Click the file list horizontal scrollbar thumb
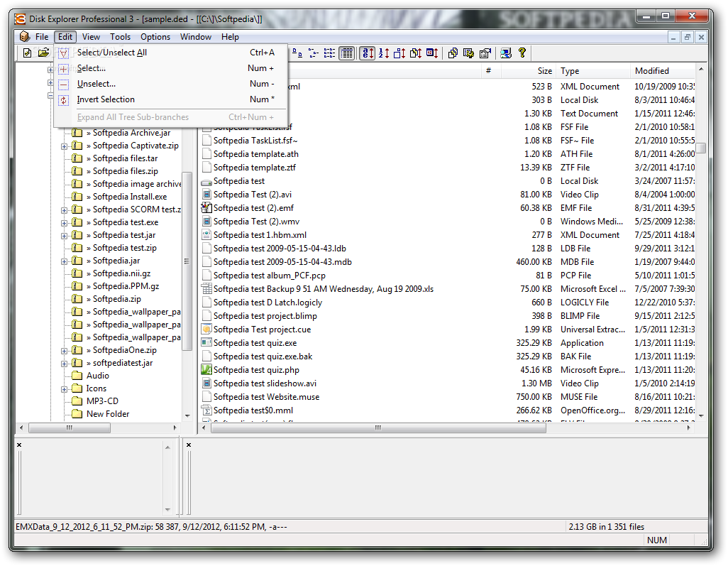 tap(378, 428)
